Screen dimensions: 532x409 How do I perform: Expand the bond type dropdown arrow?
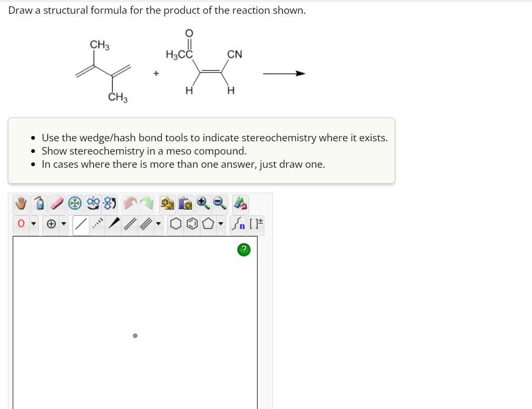coord(158,224)
